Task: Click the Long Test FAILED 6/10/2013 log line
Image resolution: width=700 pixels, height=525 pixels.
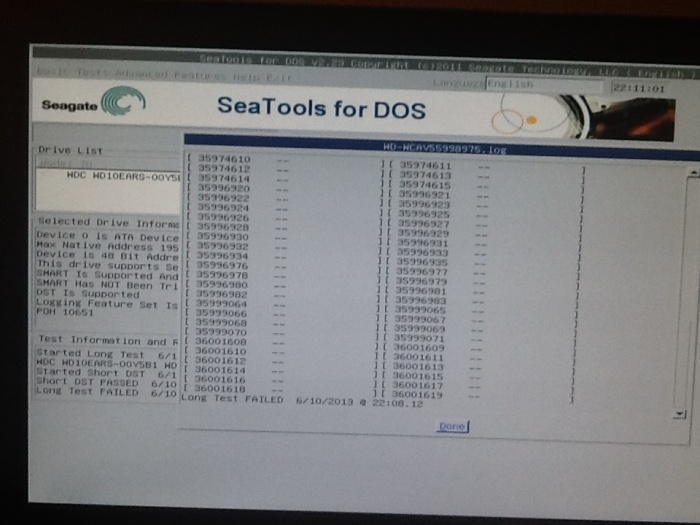Action: click(302, 401)
